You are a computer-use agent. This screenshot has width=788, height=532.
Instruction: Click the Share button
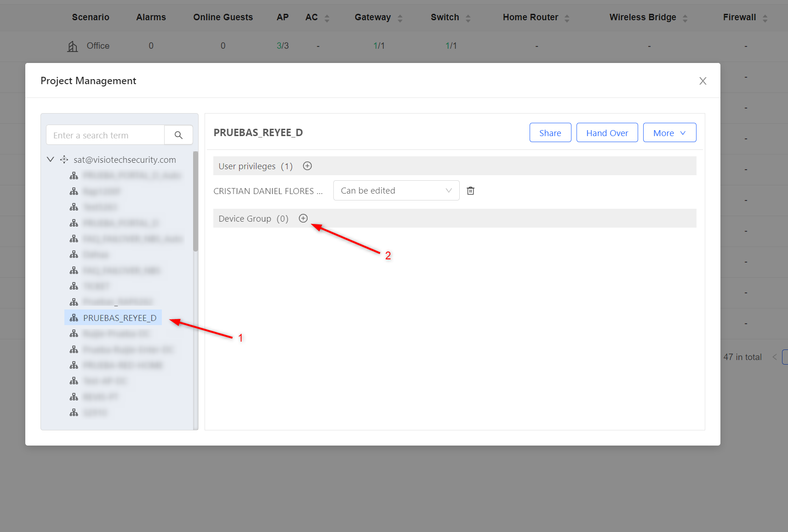point(550,132)
